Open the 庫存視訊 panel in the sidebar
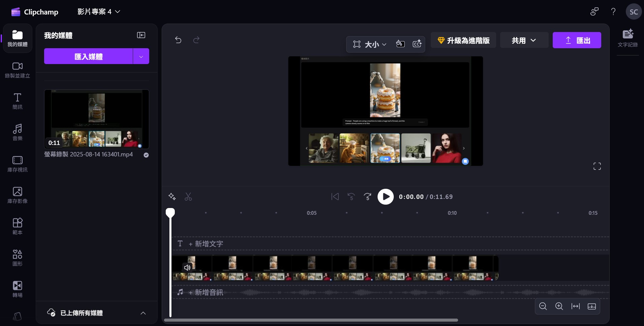 pos(17,164)
